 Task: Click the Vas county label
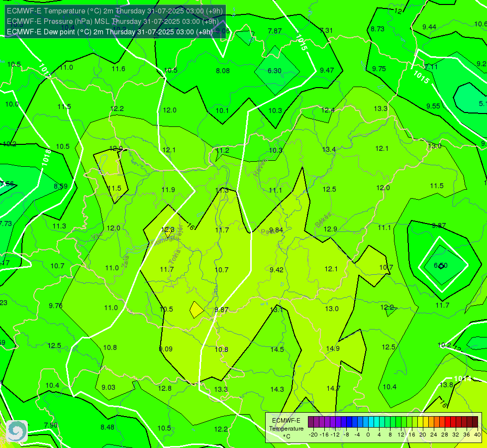pos(97,236)
